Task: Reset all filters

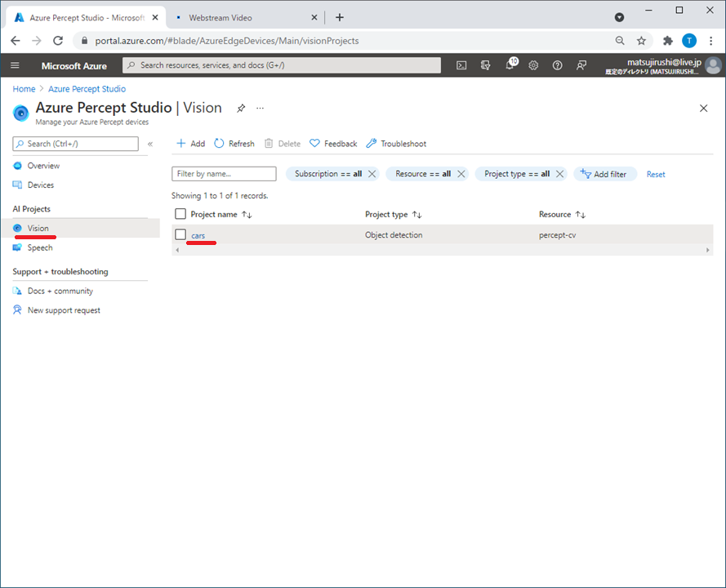Action: point(656,174)
